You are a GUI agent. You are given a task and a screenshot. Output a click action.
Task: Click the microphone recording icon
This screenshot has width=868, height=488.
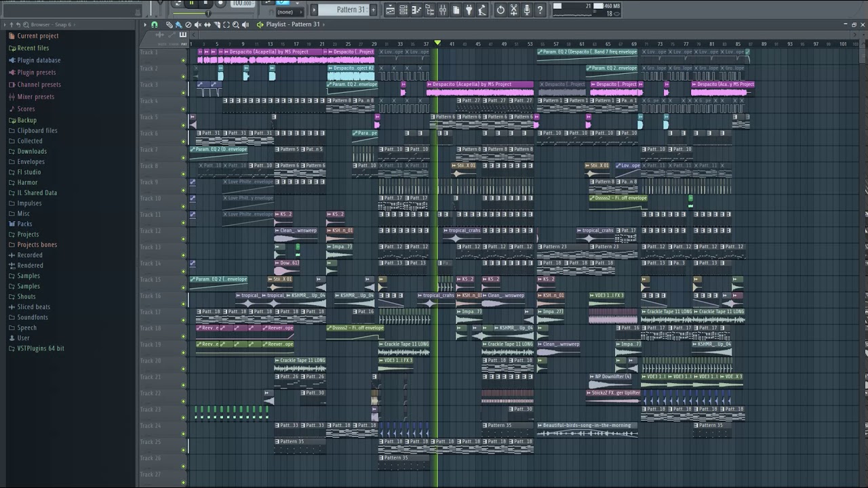(527, 10)
